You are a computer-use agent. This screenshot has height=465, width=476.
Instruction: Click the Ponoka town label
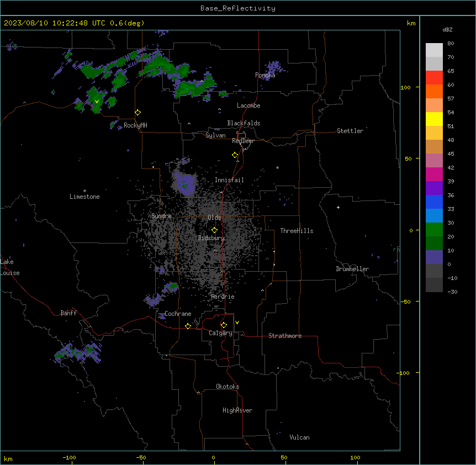pos(265,75)
